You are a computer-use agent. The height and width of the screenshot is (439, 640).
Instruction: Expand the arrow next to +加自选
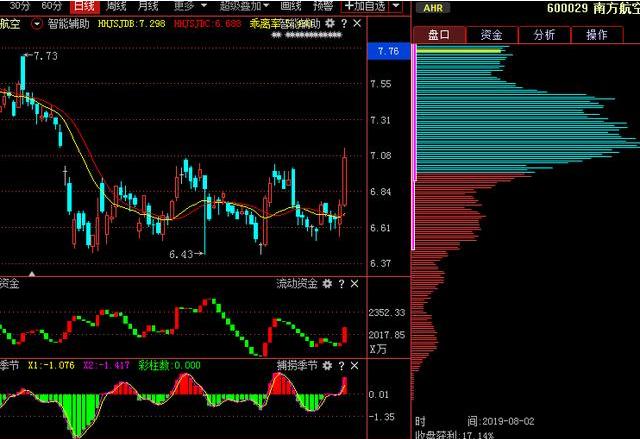396,6
